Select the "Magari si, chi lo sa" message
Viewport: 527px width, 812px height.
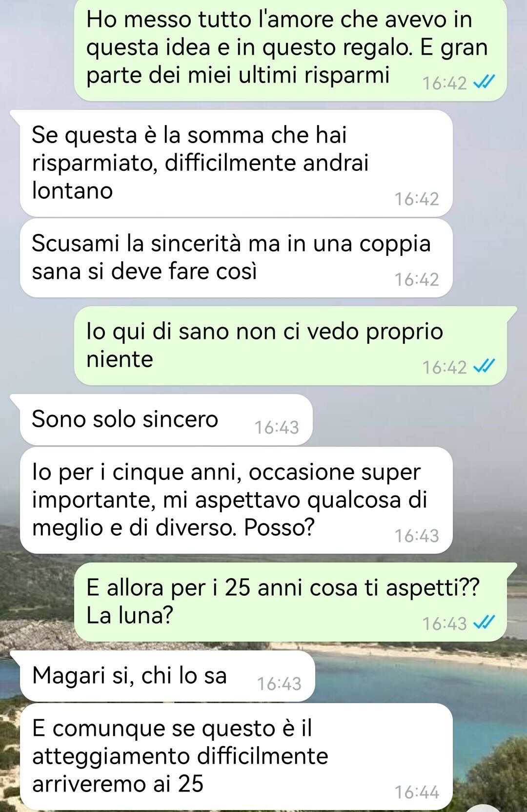point(167,676)
